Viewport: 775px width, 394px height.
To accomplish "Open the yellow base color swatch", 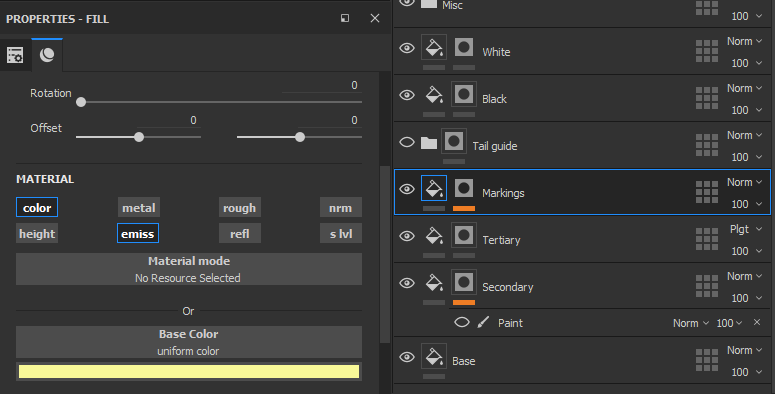I will [x=189, y=372].
